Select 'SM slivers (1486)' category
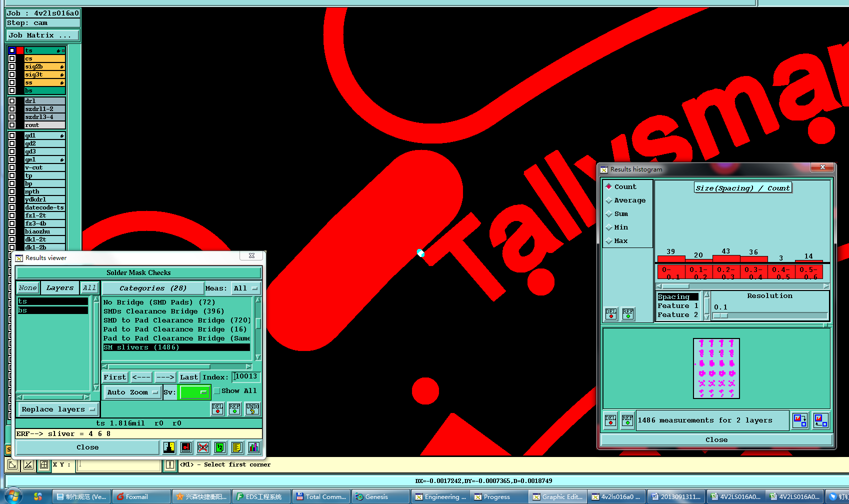Image resolution: width=849 pixels, height=504 pixels. tap(176, 347)
